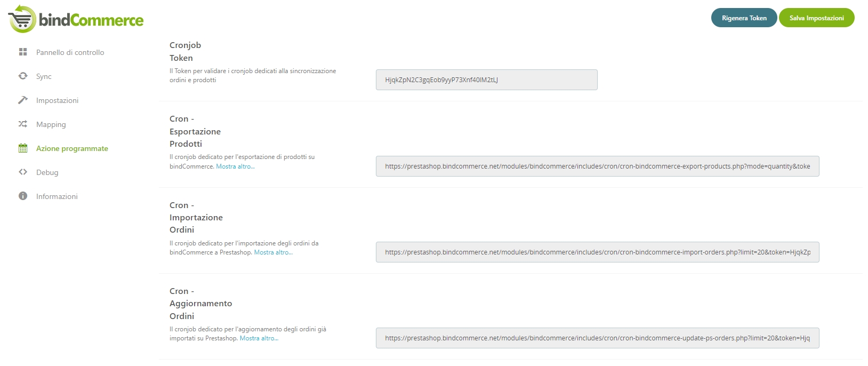Expand Mostra altro for Esportazione Prodotti
The width and height of the screenshot is (868, 366).
point(235,166)
